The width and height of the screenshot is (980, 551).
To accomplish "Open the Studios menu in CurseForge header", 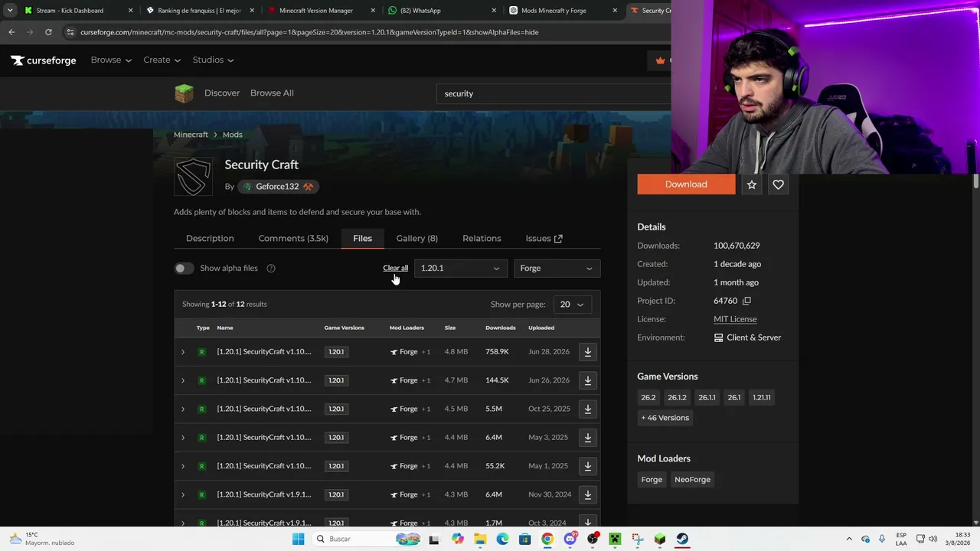I will coord(213,60).
